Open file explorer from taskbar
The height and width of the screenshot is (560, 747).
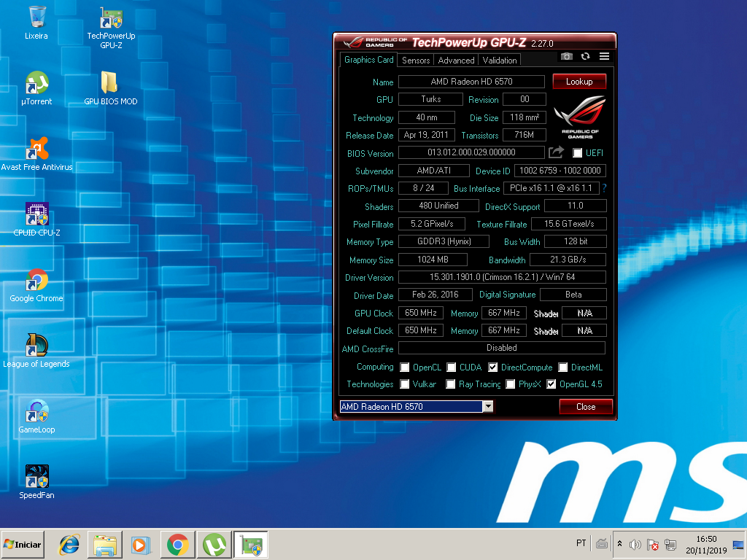[x=105, y=544]
